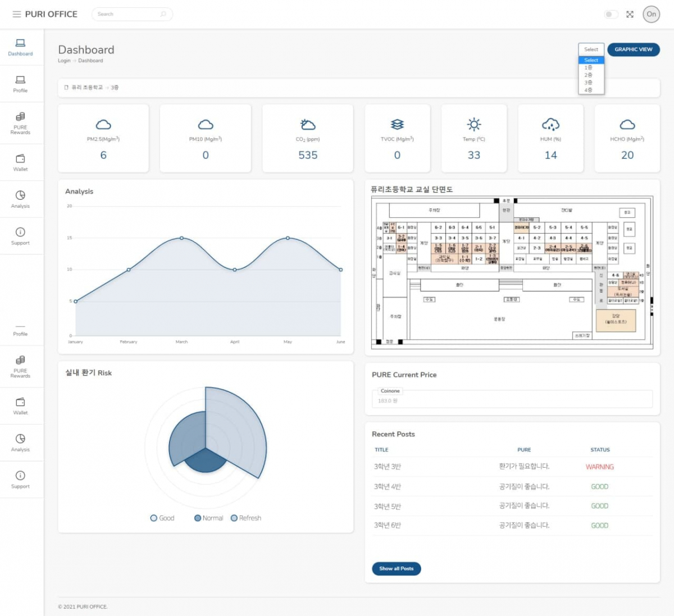The image size is (674, 616).
Task: Click the Dashboard laptop icon in sidebar
Action: point(20,43)
